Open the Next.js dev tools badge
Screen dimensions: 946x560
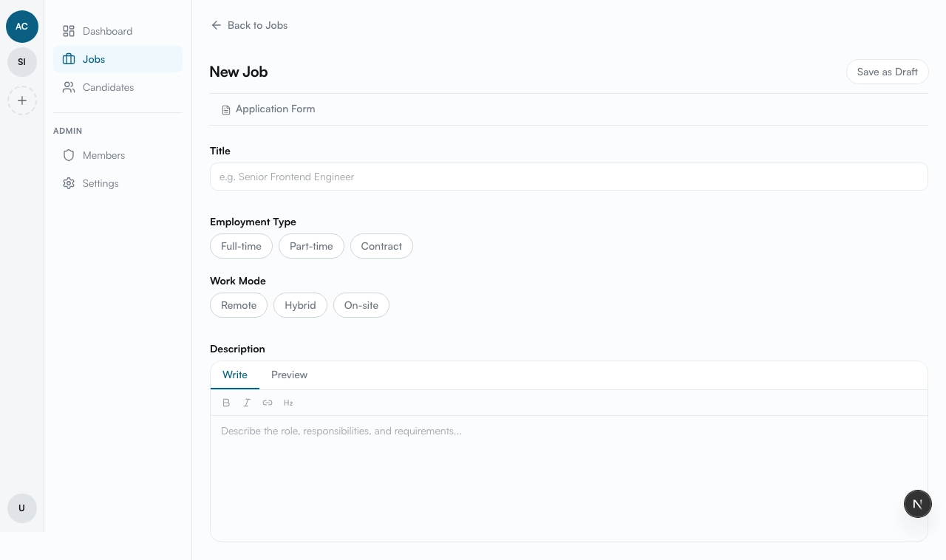coord(918,504)
